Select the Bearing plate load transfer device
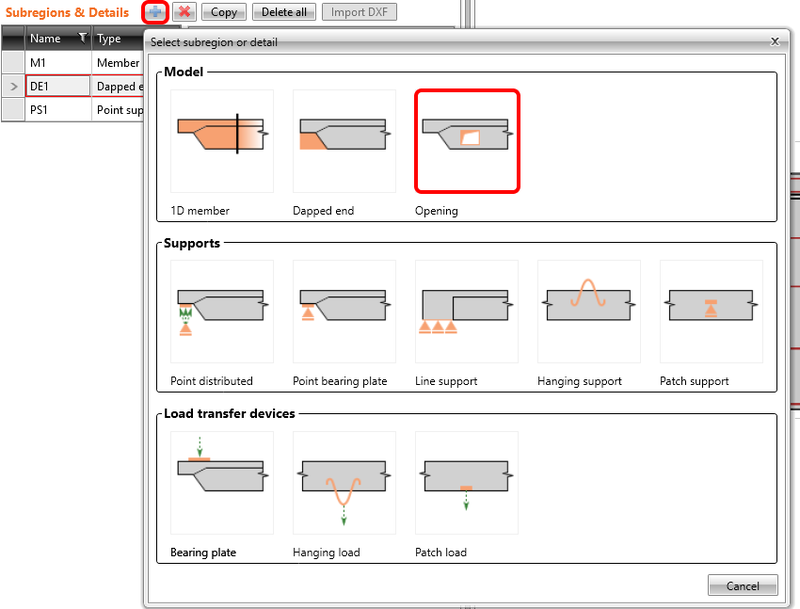 (220, 481)
